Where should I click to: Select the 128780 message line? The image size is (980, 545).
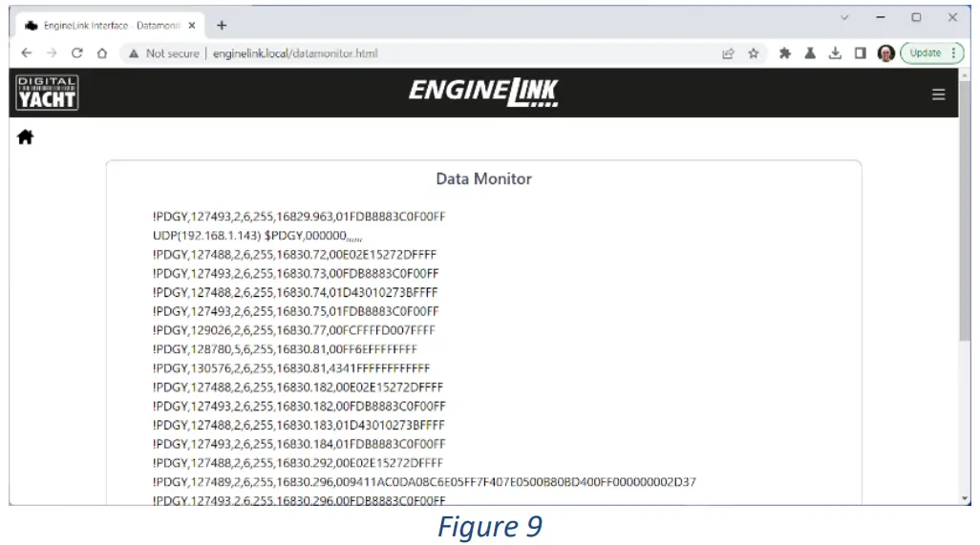point(285,349)
